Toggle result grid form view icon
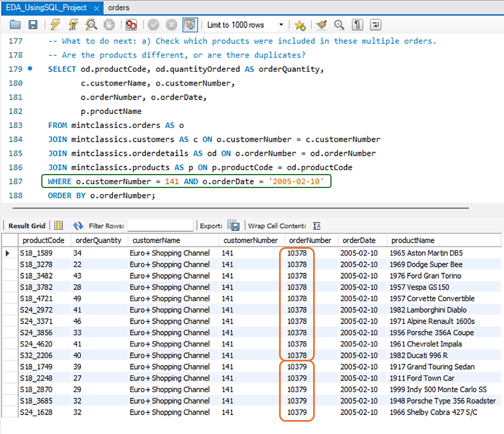 (59, 225)
